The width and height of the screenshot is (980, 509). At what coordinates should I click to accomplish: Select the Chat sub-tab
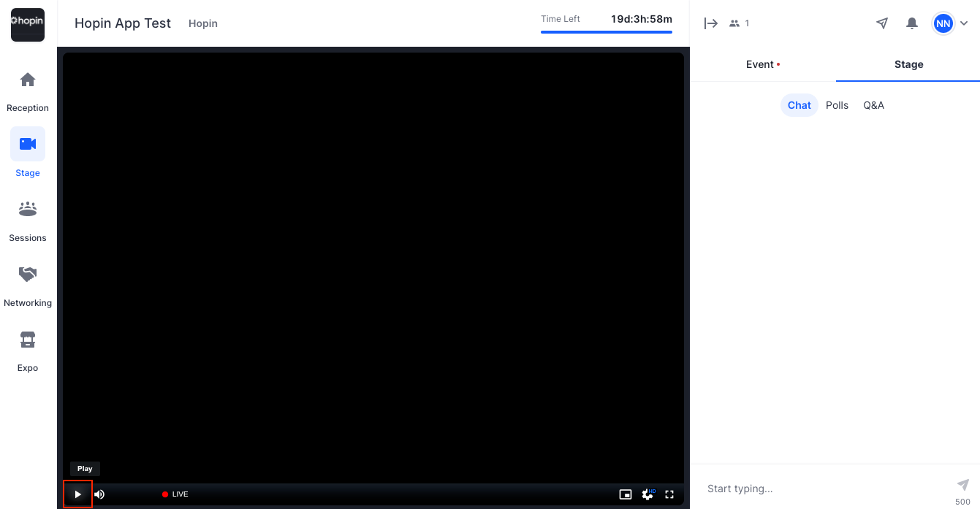pos(799,105)
